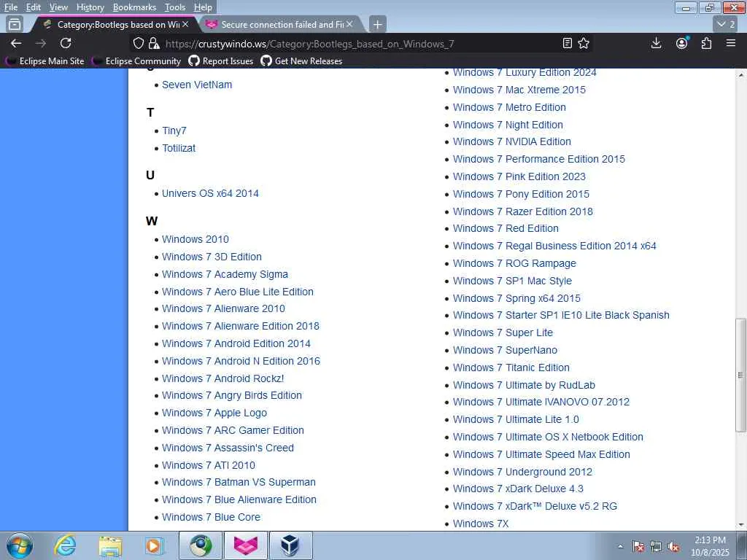Image resolution: width=747 pixels, height=560 pixels.
Task: Open Windows 7 NVIDIA Edition link
Action: [x=512, y=141]
